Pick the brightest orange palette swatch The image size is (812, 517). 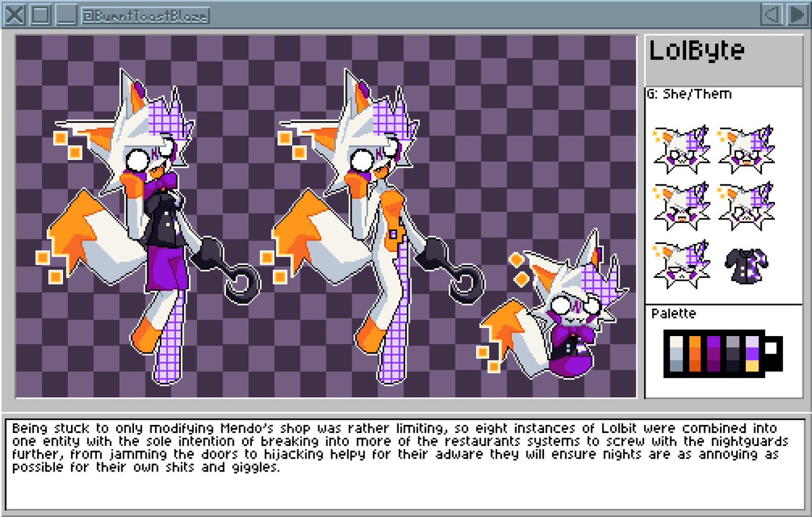[695, 342]
